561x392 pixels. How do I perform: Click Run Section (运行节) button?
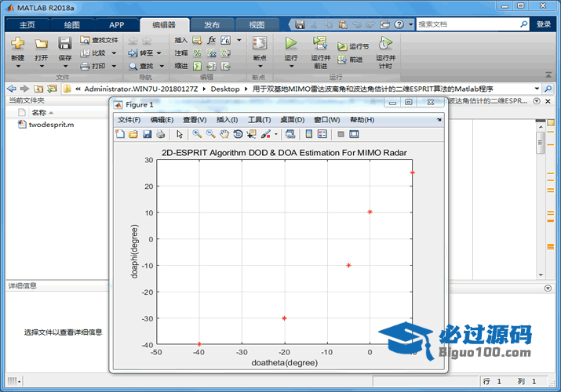point(353,46)
